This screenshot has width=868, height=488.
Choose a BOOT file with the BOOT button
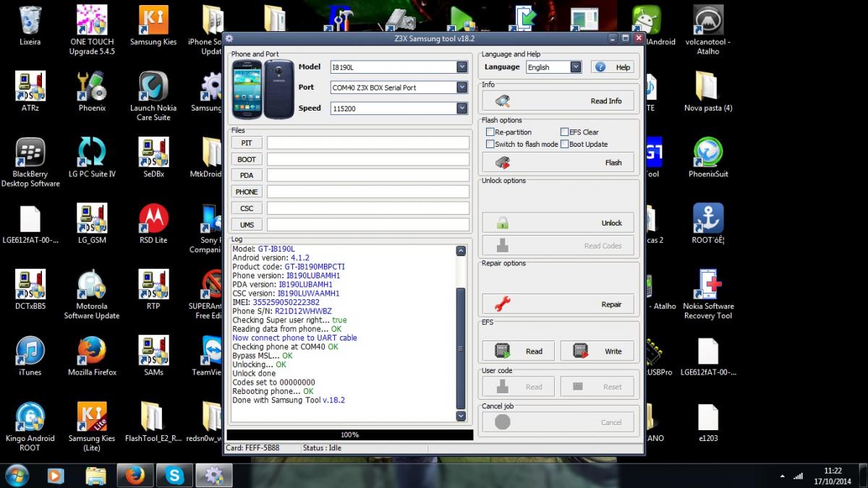tap(247, 159)
